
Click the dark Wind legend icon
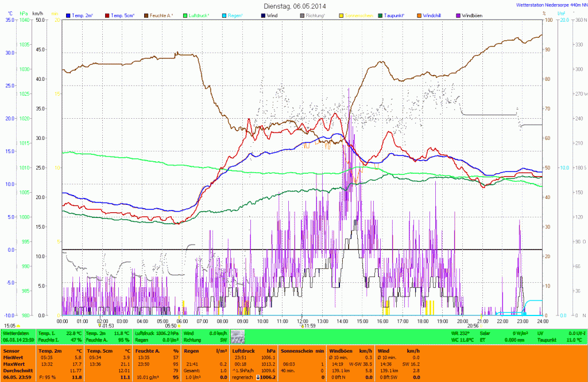click(x=264, y=15)
